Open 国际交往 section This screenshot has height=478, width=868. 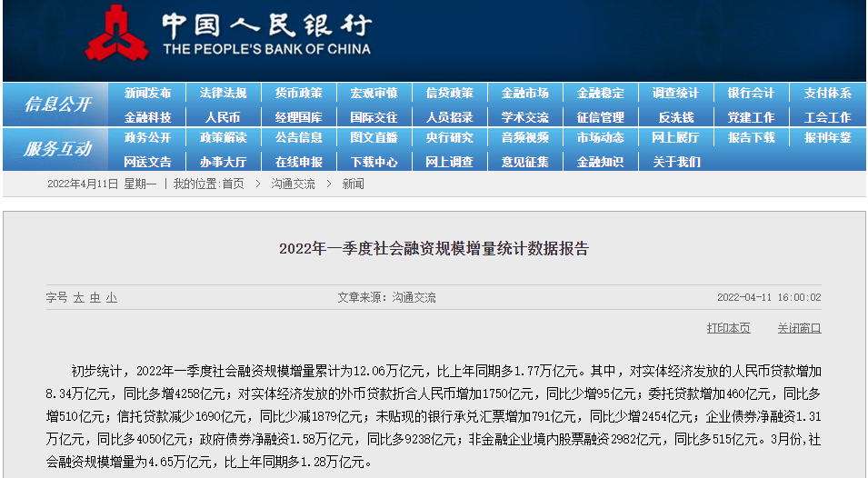point(374,117)
